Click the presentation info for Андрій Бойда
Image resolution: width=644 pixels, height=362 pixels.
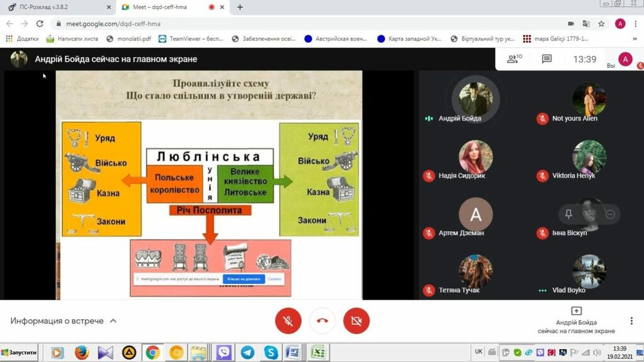[x=576, y=321]
